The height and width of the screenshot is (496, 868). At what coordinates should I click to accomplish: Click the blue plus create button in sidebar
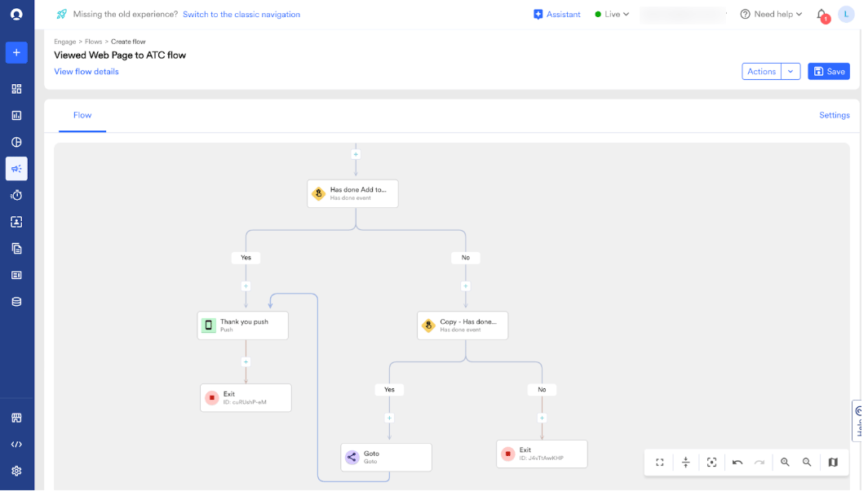pyautogui.click(x=16, y=52)
